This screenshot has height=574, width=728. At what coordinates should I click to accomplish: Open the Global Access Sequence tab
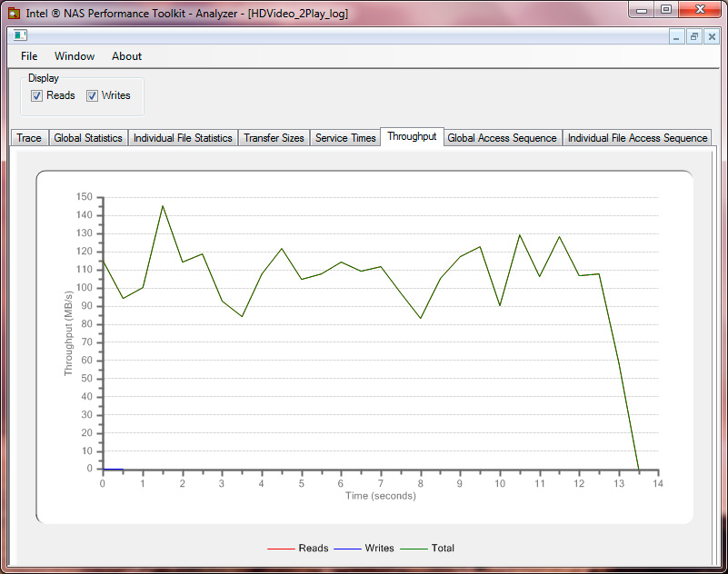point(503,138)
